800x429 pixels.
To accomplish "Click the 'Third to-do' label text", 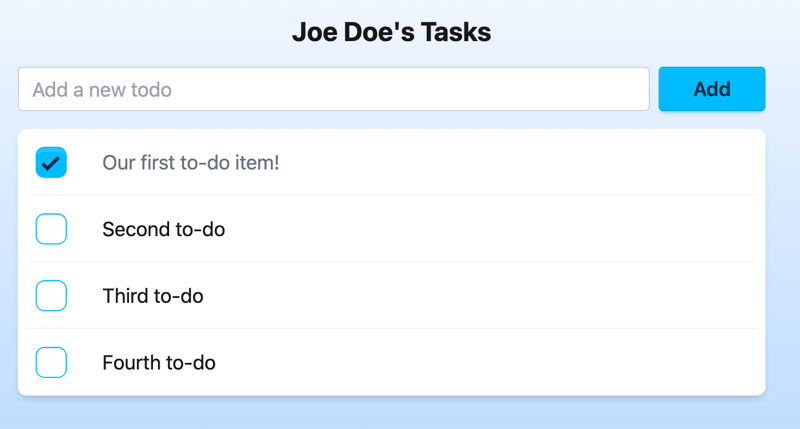I will pyautogui.click(x=152, y=296).
